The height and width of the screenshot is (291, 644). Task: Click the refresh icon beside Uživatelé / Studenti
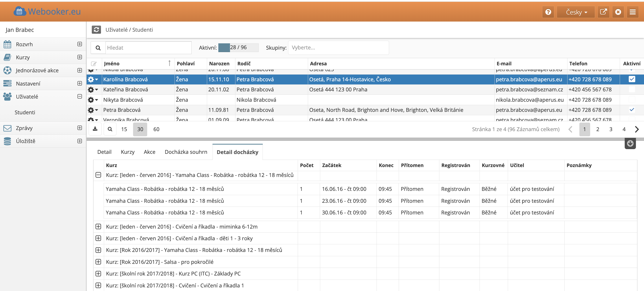pos(96,29)
